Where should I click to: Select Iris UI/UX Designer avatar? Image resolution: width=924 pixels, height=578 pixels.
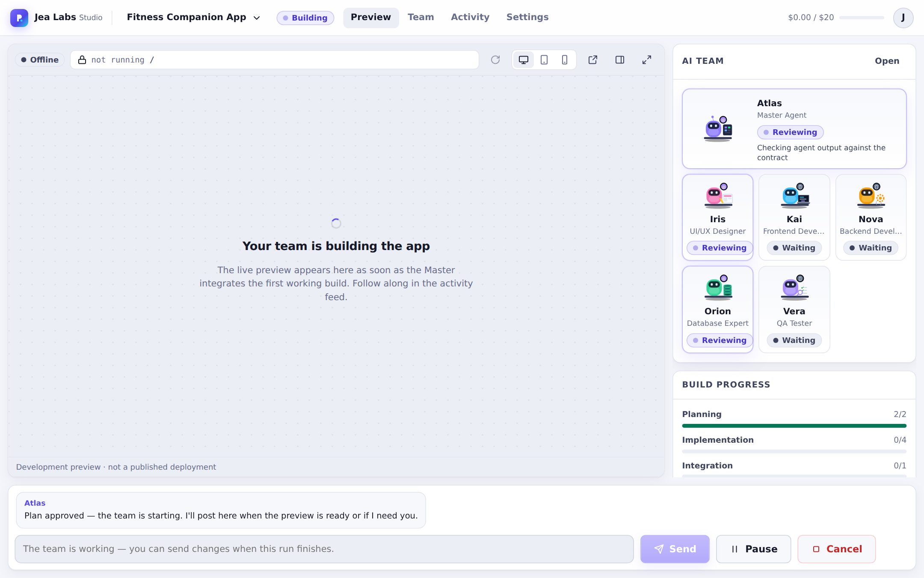(718, 196)
